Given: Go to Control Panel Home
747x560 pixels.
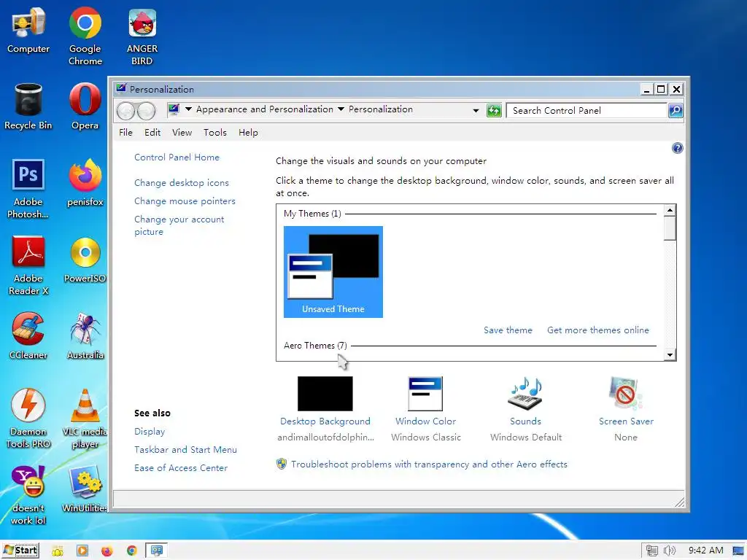Looking at the screenshot, I should tap(177, 157).
